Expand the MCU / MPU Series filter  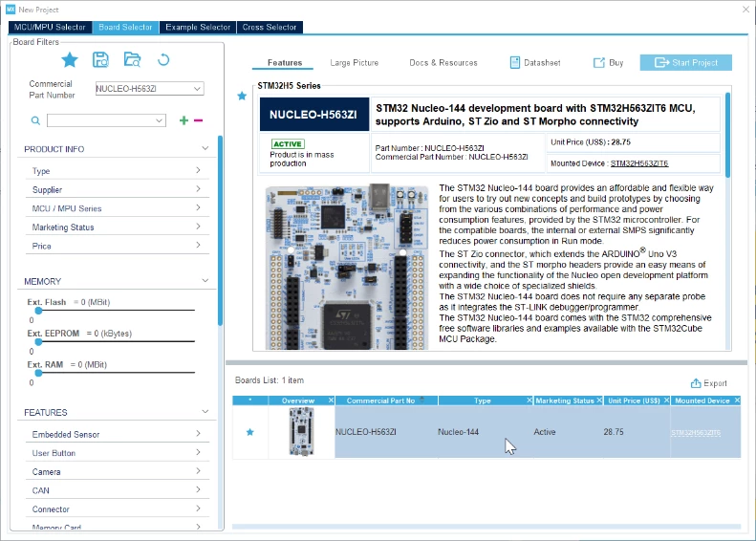[118, 208]
